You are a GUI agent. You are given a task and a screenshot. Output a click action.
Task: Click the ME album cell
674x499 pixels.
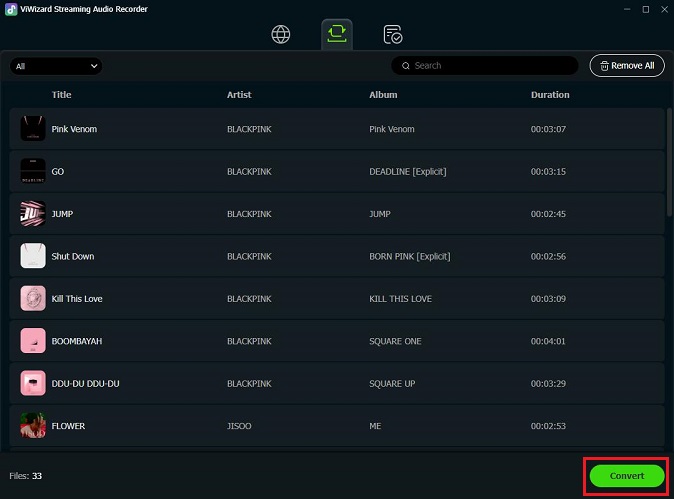click(375, 426)
